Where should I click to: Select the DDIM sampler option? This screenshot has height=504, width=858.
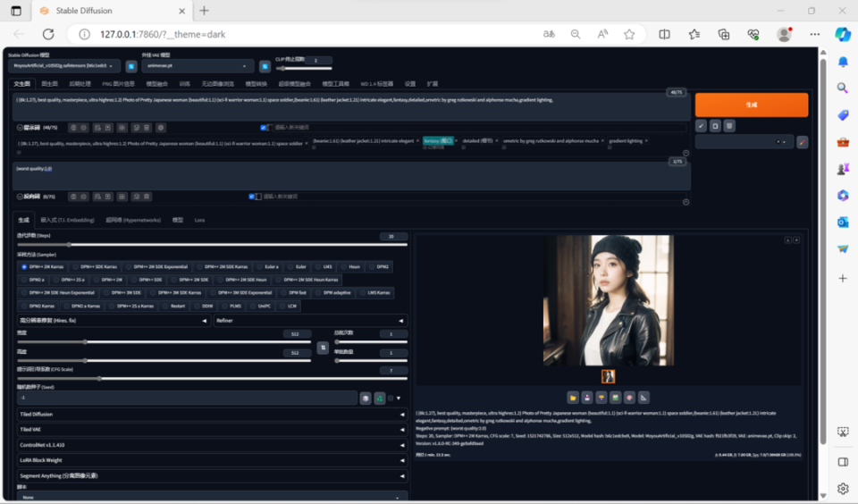pos(204,306)
